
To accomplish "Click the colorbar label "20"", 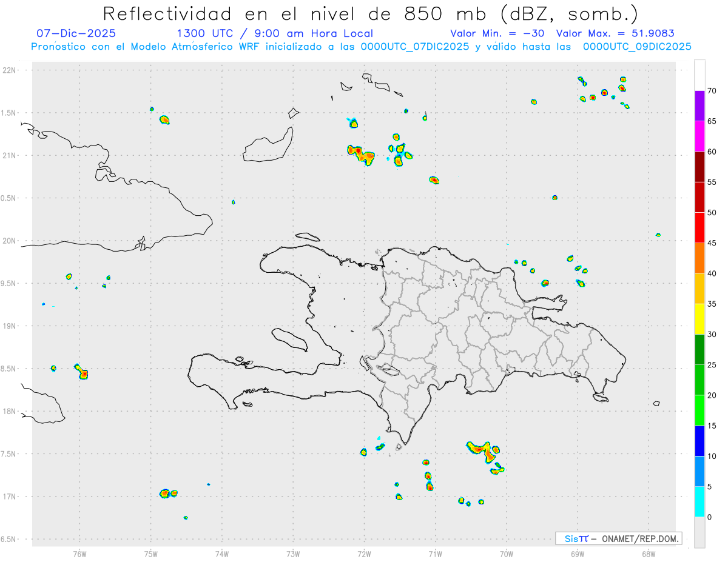I will click(712, 395).
